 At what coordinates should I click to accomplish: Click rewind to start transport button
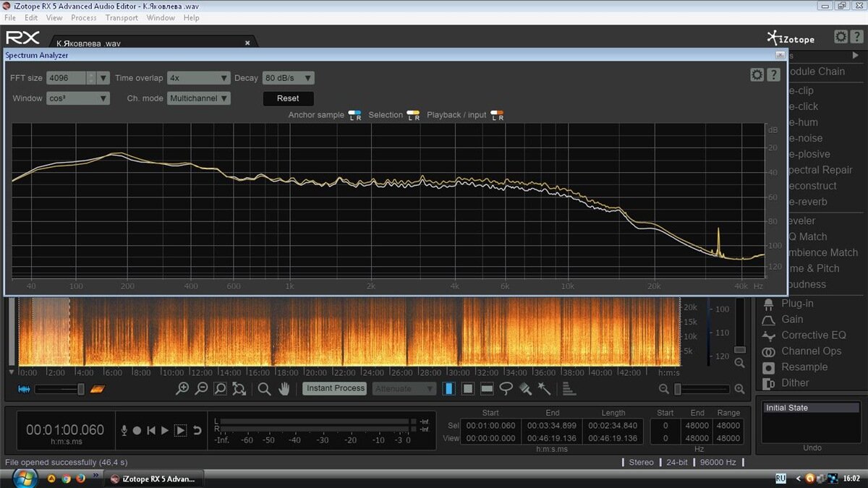[151, 430]
